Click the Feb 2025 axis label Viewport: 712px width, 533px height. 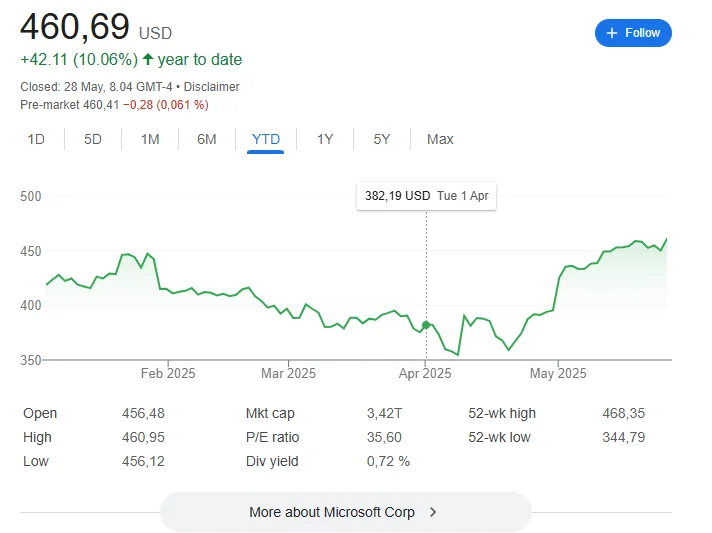coord(168,374)
